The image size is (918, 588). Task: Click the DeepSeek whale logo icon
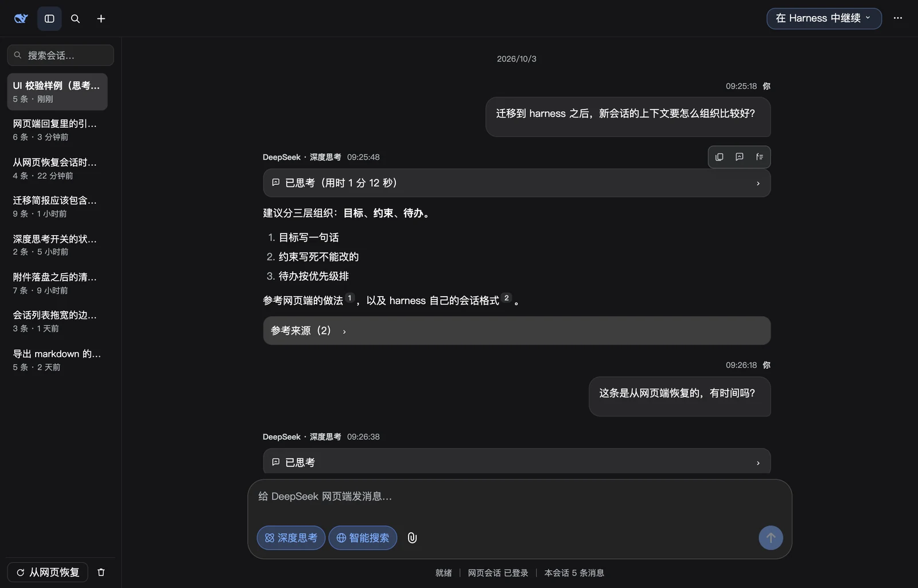point(21,18)
